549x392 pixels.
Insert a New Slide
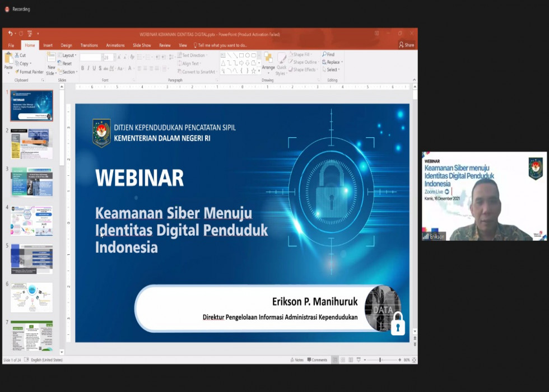coord(51,62)
